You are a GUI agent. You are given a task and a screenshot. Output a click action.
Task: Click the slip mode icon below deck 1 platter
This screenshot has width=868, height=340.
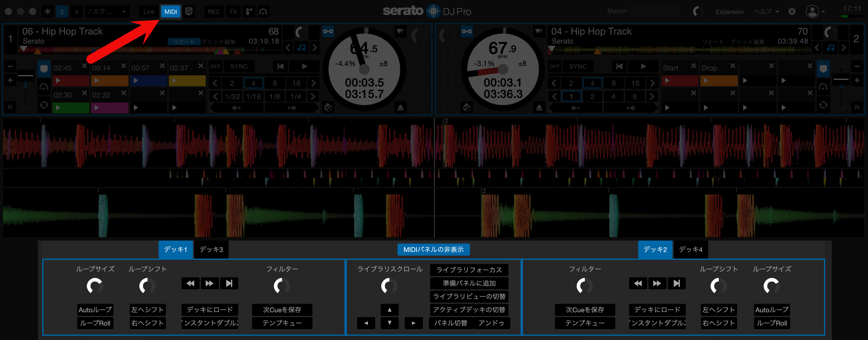328,107
